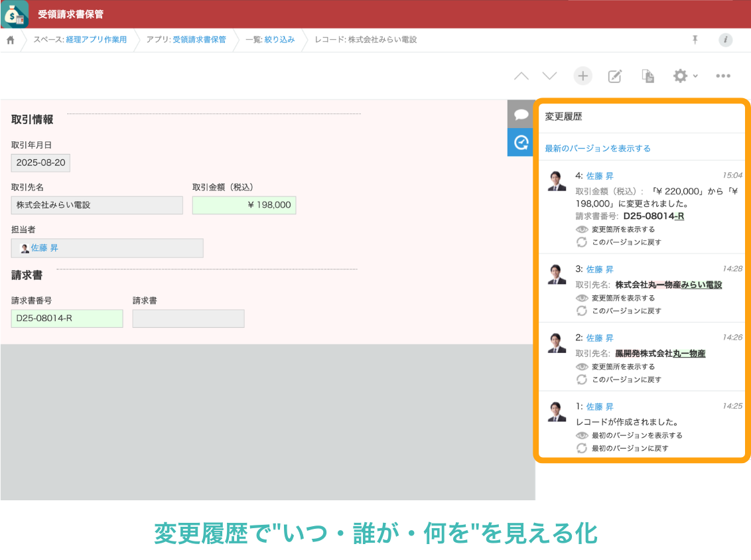Pin this record with pushpin icon
This screenshot has width=751, height=560.
695,40
